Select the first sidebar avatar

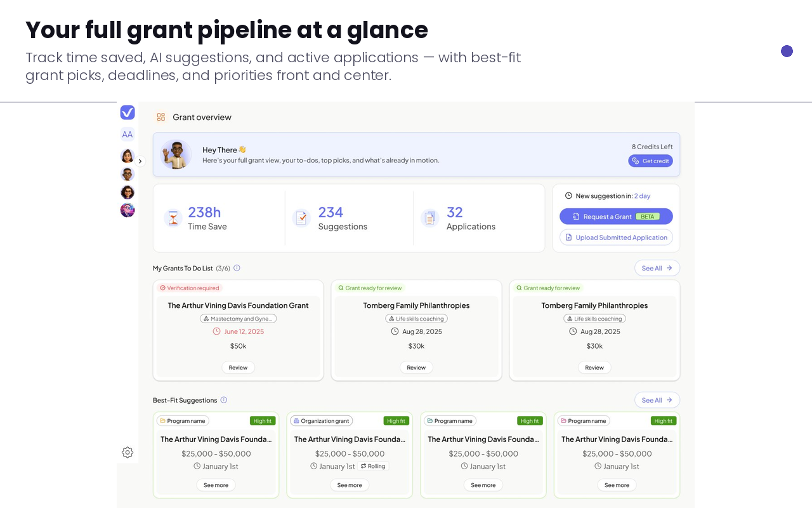point(128,156)
